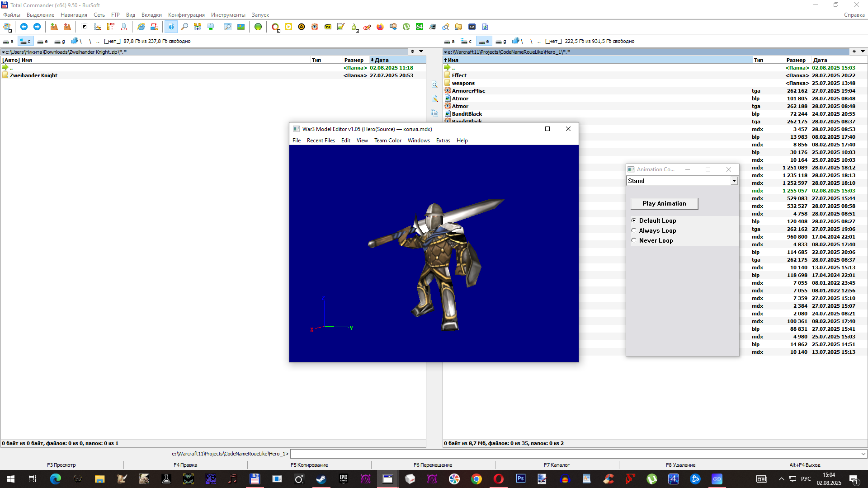Click F3 Просмотр button
The width and height of the screenshot is (868, 488).
tap(61, 465)
